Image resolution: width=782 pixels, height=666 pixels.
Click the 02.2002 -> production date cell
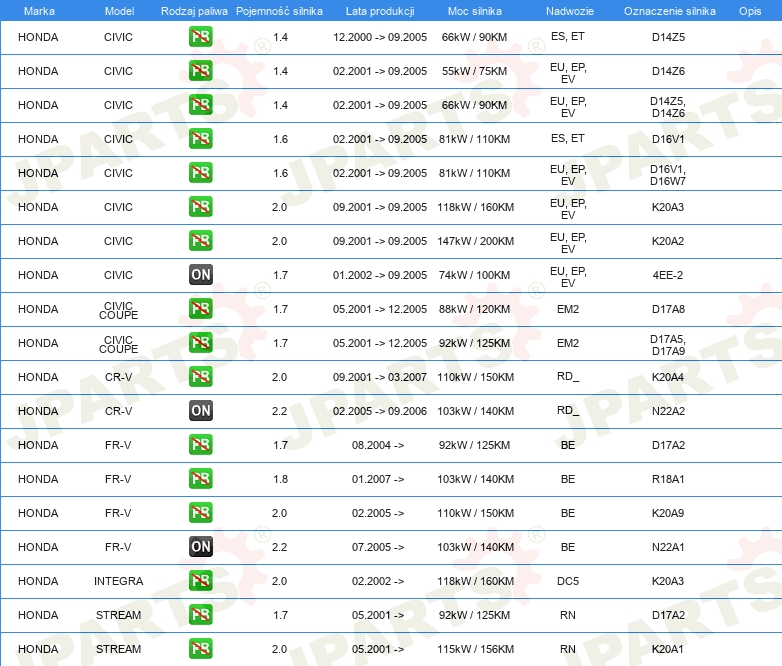(x=378, y=581)
